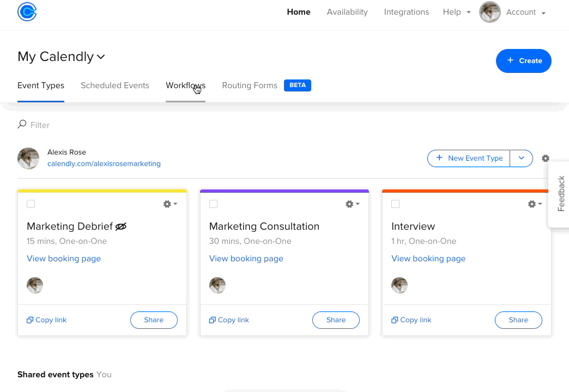Open the Marketing Debrief gear settings

click(x=170, y=204)
